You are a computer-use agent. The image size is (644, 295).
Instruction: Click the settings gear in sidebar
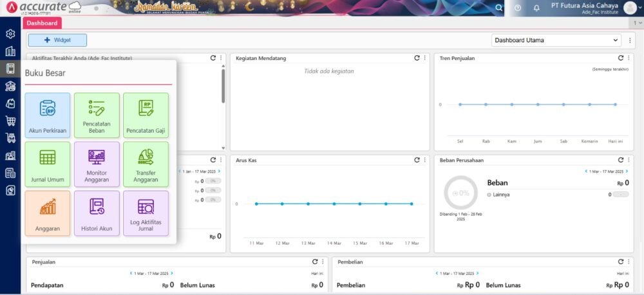(x=10, y=34)
